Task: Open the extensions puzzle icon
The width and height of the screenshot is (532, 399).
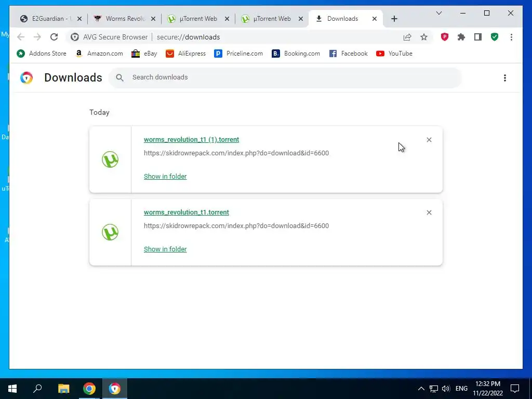Action: pyautogui.click(x=461, y=37)
